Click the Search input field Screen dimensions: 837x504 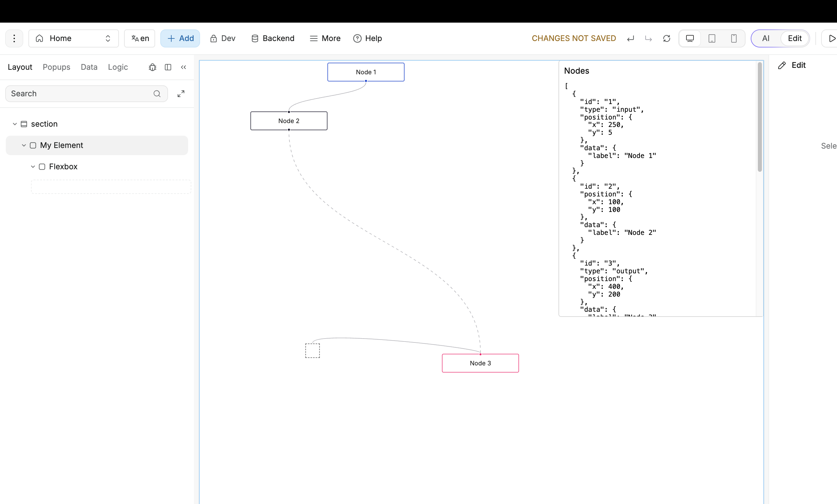point(80,94)
